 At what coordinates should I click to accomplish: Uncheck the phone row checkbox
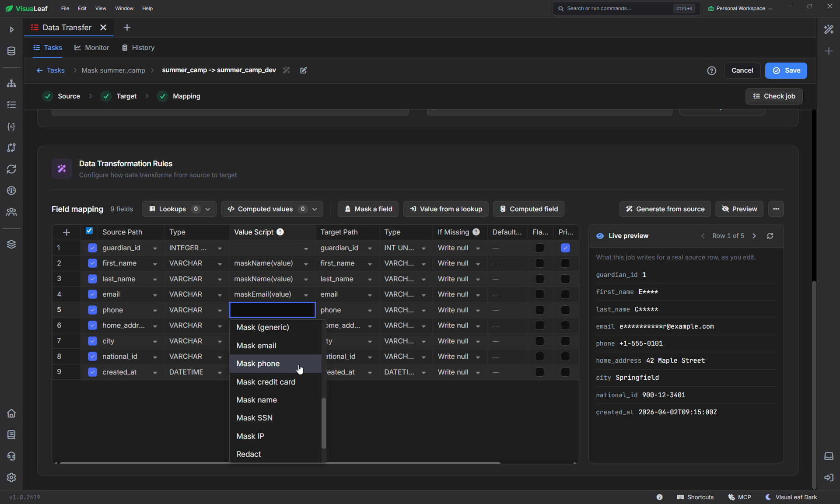(92, 310)
